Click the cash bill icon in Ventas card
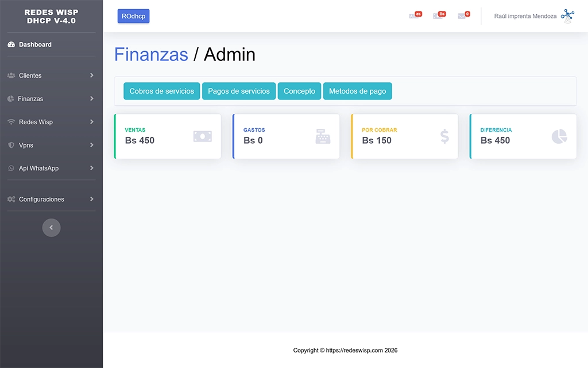The width and height of the screenshot is (588, 368). tap(202, 136)
